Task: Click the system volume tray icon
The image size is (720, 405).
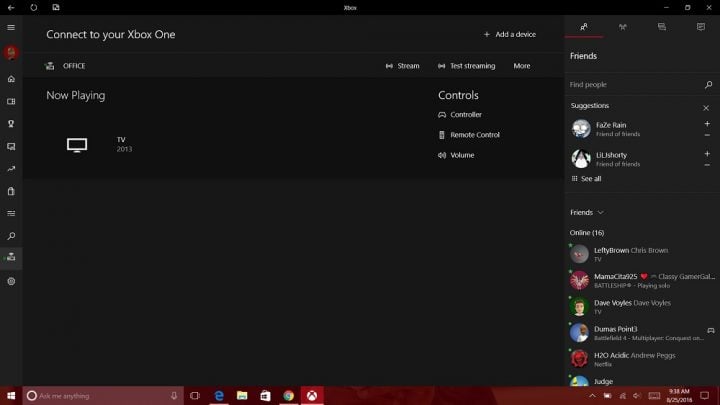Action: tap(636, 395)
